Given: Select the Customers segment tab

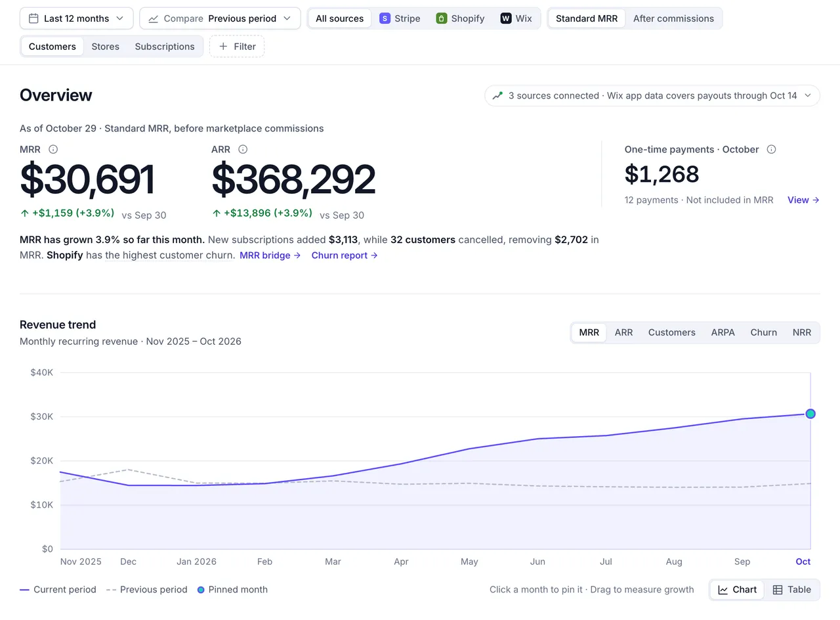Looking at the screenshot, I should coord(52,47).
